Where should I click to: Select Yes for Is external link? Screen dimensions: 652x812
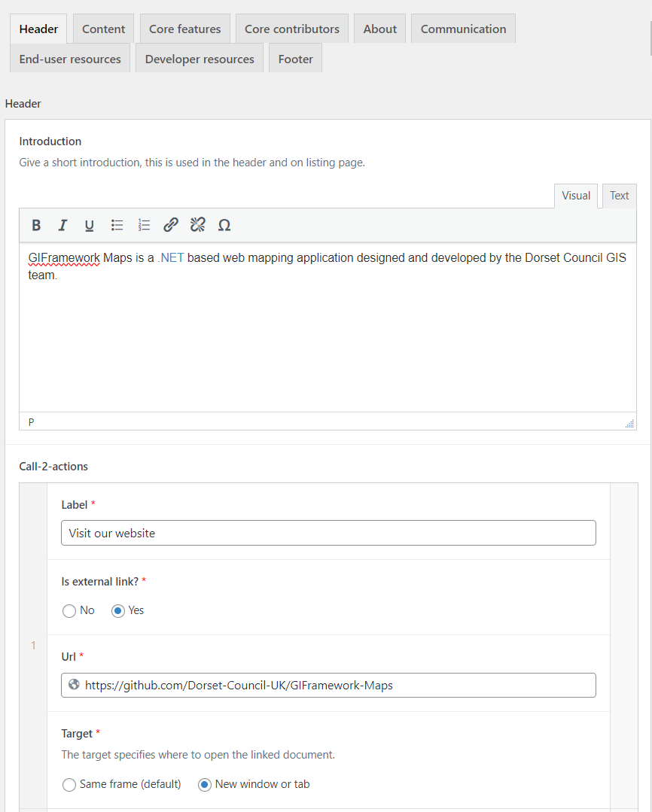118,610
